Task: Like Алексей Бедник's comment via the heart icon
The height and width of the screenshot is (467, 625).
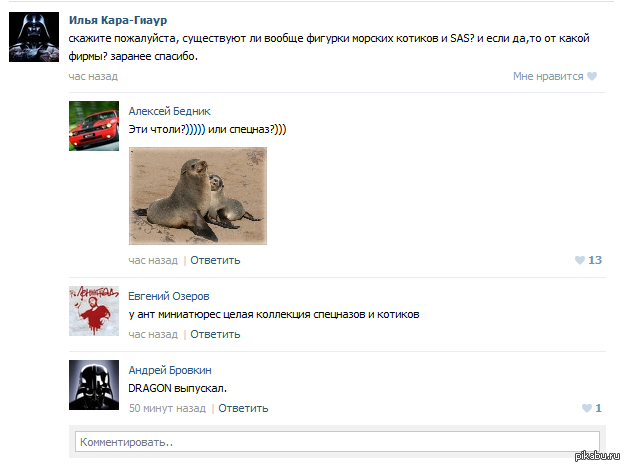Action: coord(580,260)
